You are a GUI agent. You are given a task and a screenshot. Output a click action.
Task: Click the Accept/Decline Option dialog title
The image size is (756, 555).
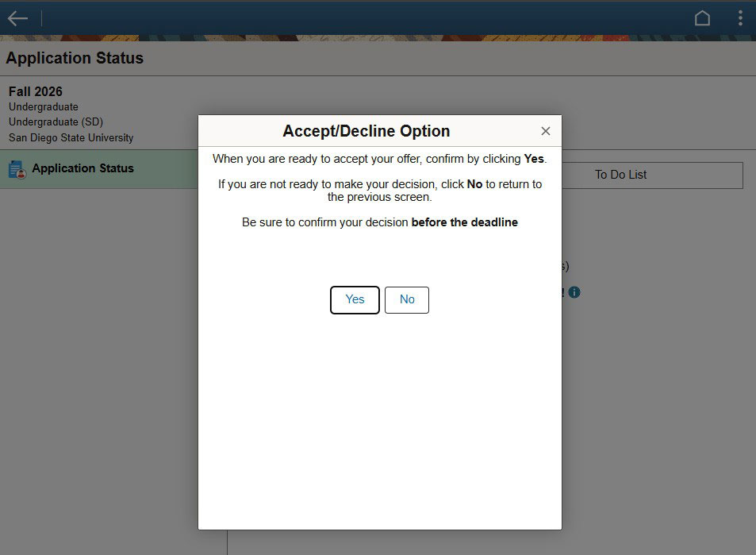coord(366,131)
